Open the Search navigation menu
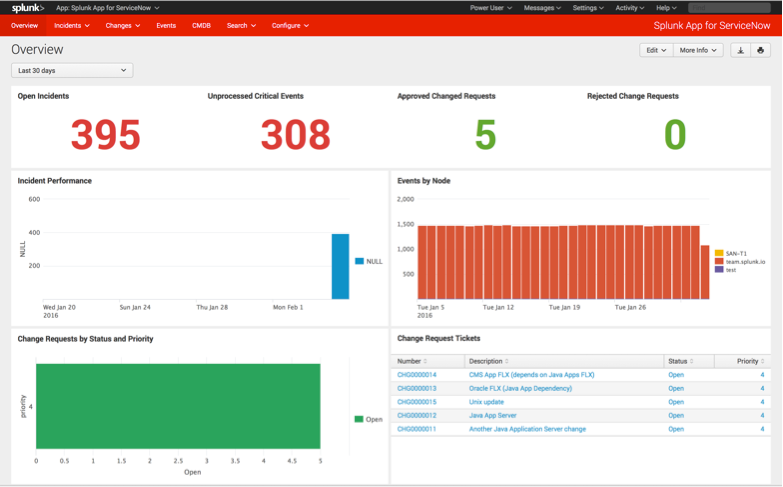The width and height of the screenshot is (783, 487). (241, 25)
